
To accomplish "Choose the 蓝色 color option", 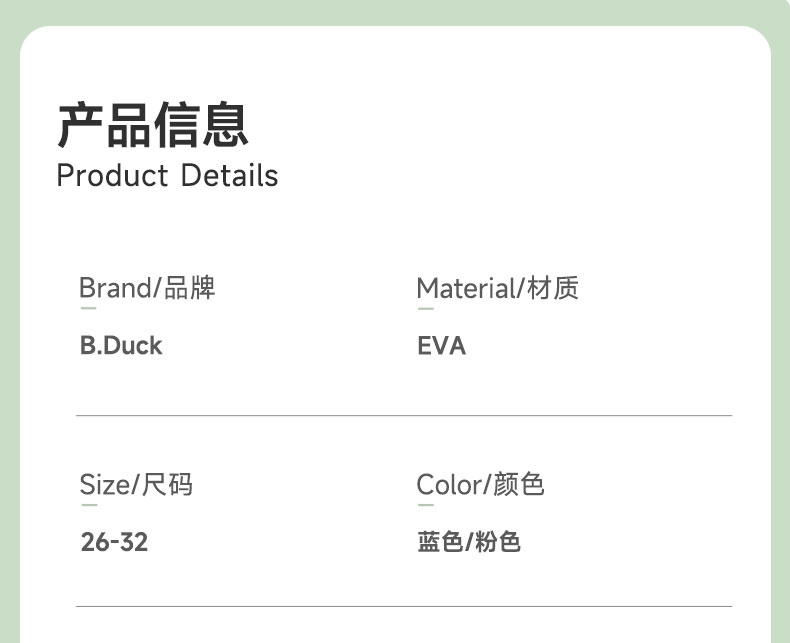I will coord(440,542).
